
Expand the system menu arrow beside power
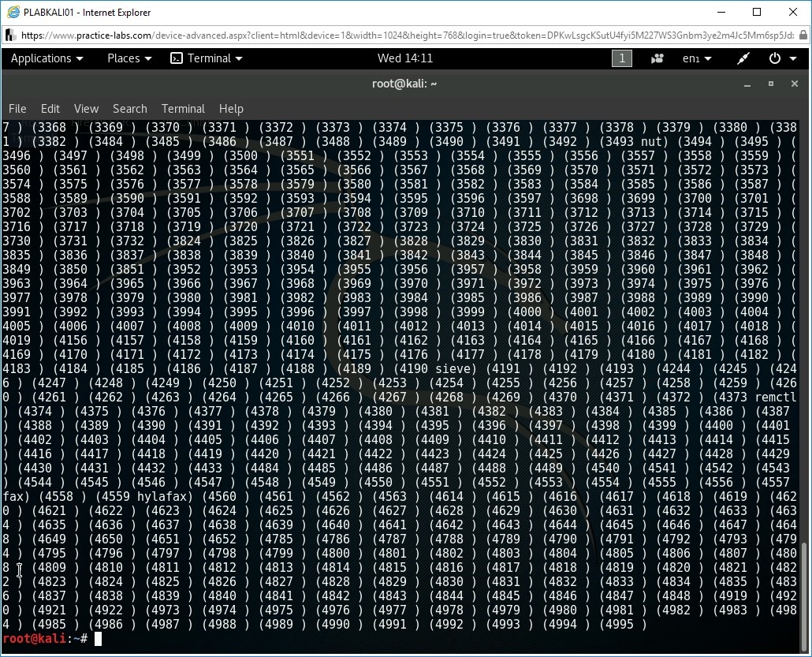[x=793, y=58]
